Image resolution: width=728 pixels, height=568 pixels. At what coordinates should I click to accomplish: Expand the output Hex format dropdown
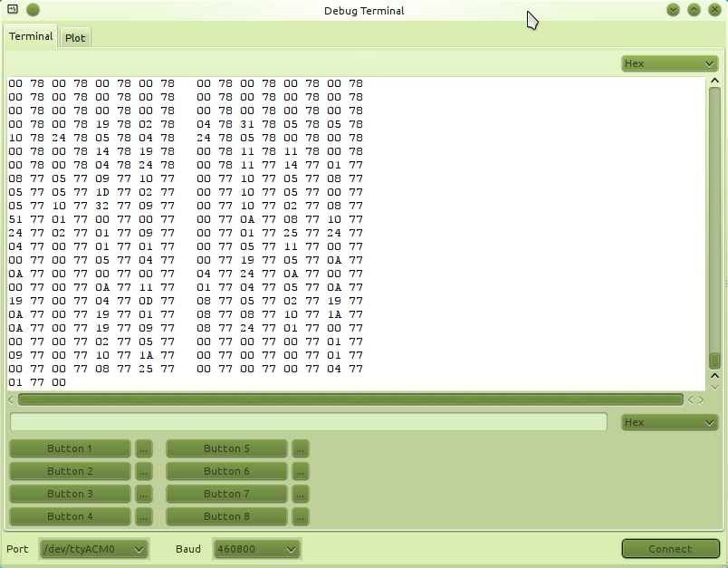coord(670,63)
